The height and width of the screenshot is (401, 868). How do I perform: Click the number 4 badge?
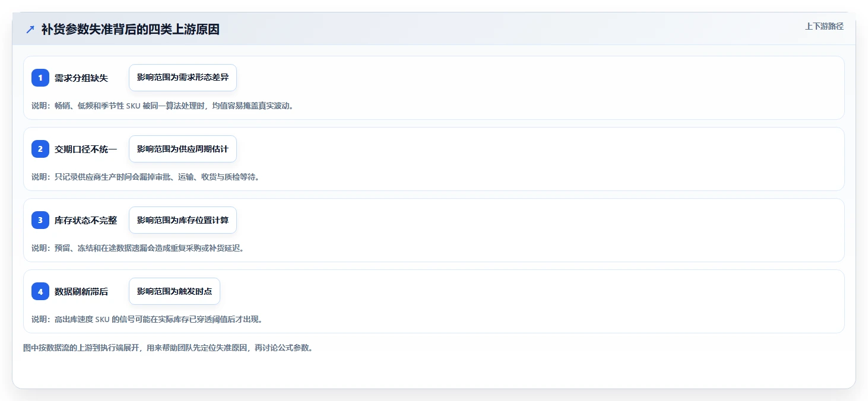[x=40, y=291]
